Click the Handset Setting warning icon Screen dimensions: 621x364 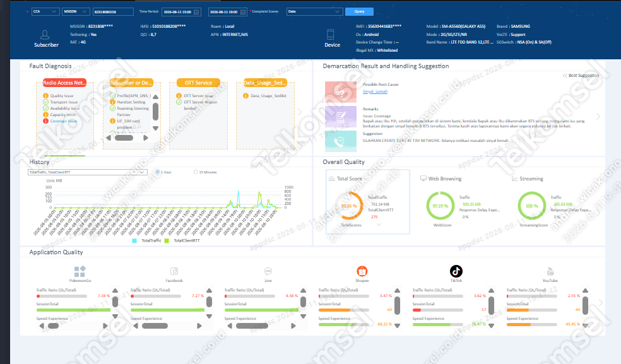[112, 102]
